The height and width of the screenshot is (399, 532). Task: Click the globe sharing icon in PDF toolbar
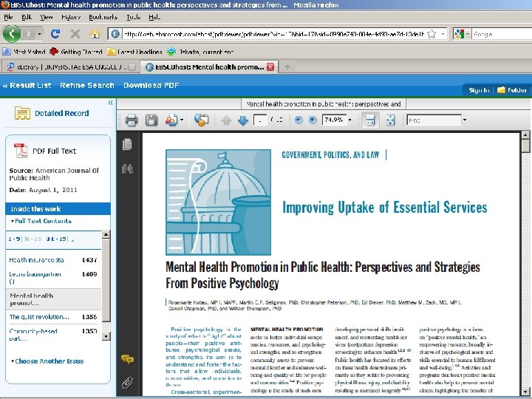click(x=202, y=120)
